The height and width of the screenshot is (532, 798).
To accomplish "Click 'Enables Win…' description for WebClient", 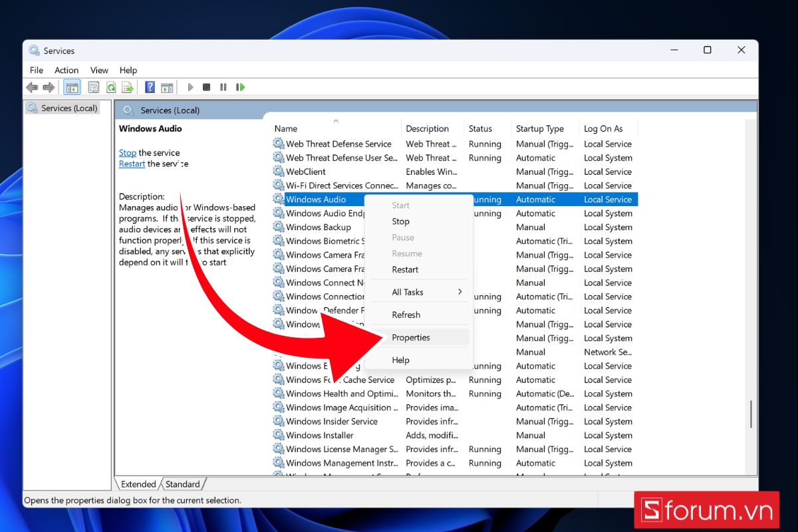I will [x=430, y=172].
